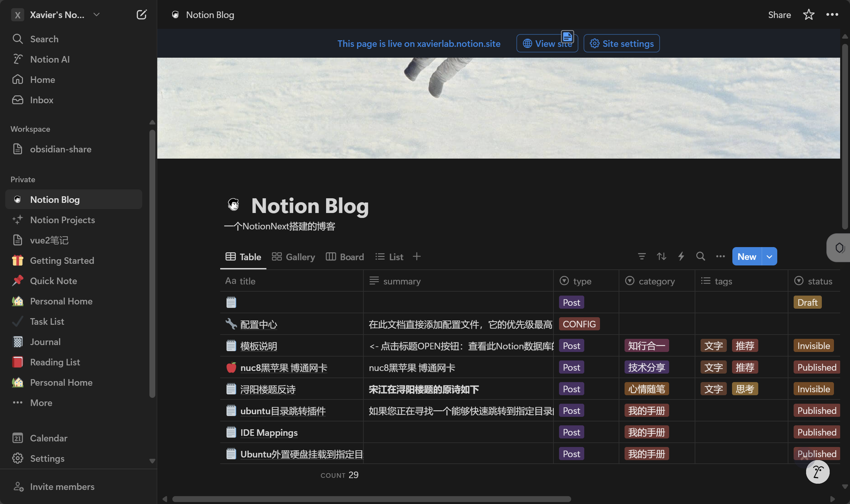Switch to the Table view tab
This screenshot has height=504, width=850.
(243, 257)
